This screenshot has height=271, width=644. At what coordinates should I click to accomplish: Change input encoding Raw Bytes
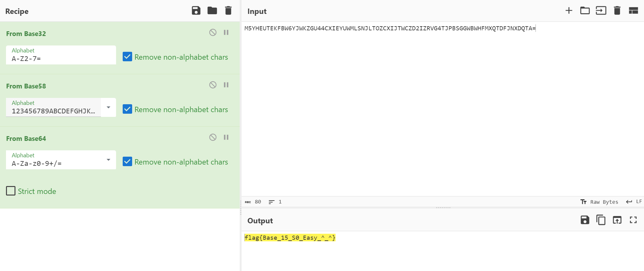pos(599,202)
